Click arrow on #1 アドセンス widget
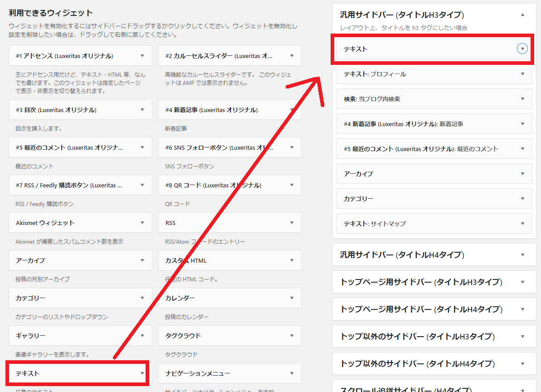 click(x=142, y=56)
